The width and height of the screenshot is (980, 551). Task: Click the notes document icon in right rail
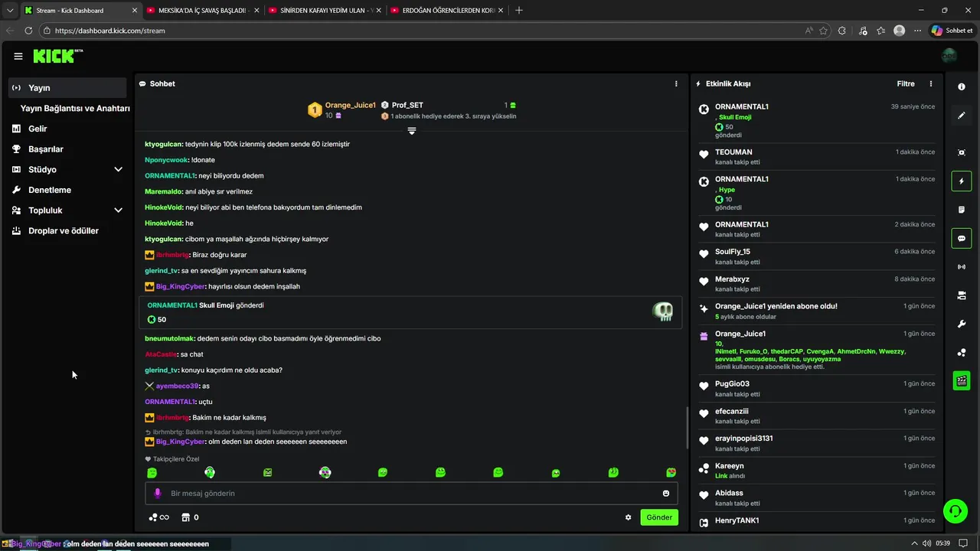tap(962, 210)
